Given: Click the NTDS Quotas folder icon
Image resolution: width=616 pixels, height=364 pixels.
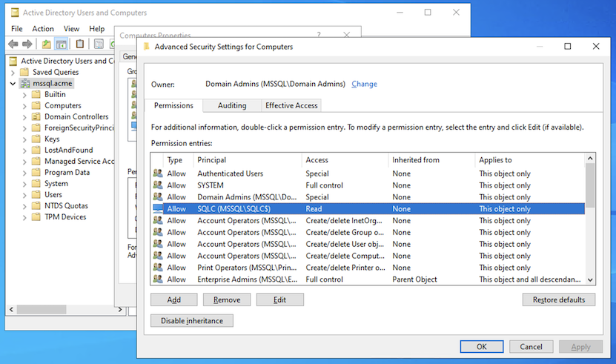Looking at the screenshot, I should [36, 206].
